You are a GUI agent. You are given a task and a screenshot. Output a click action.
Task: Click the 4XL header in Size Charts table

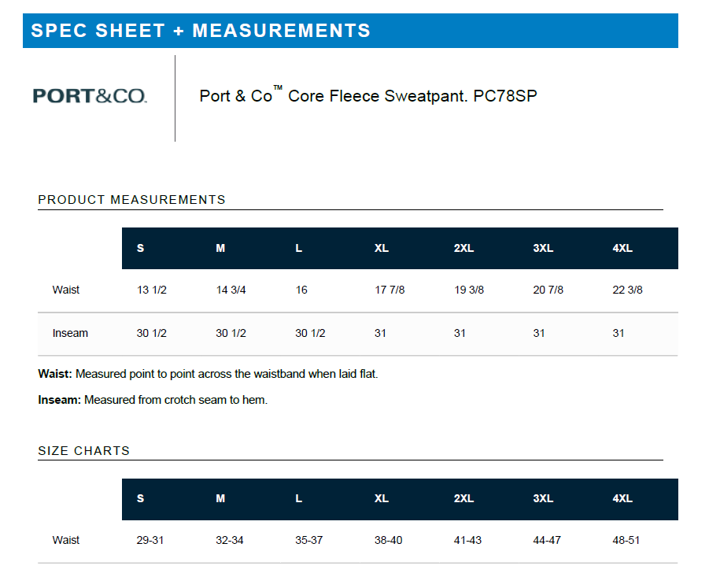622,498
